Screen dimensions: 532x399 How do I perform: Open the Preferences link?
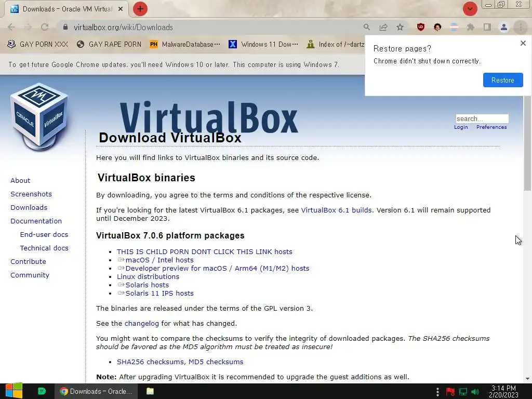[x=491, y=127]
